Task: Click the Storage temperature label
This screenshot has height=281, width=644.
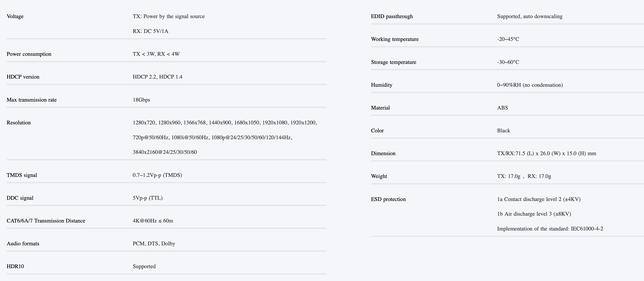Action: click(x=394, y=62)
